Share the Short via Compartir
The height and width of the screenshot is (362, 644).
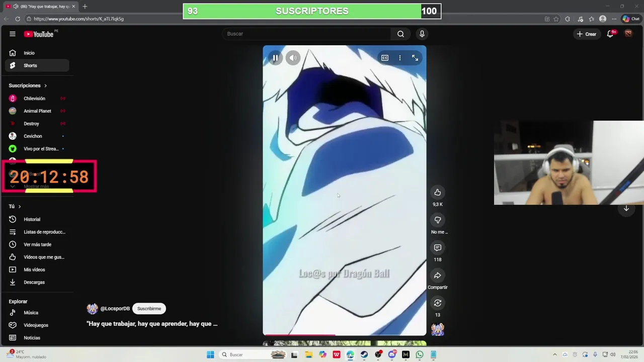pos(438,275)
